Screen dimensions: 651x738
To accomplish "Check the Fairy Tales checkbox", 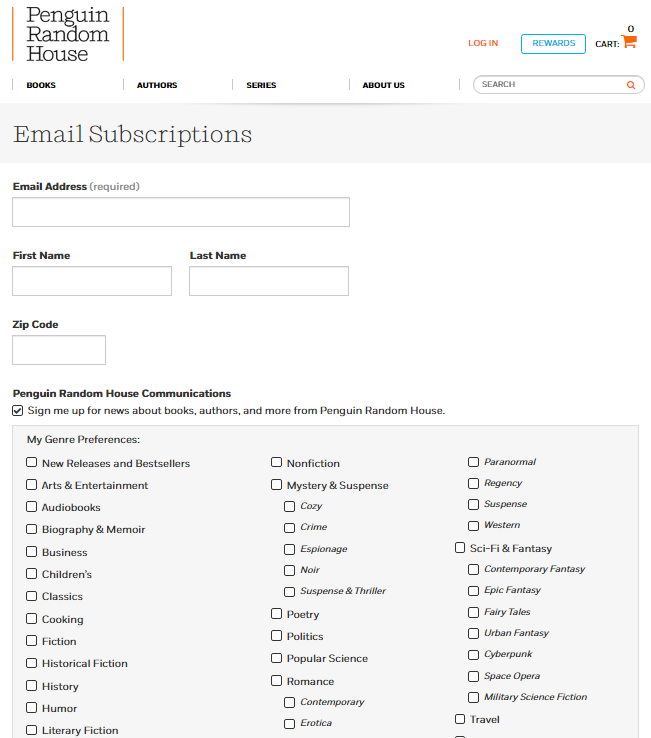I will click(x=474, y=612).
